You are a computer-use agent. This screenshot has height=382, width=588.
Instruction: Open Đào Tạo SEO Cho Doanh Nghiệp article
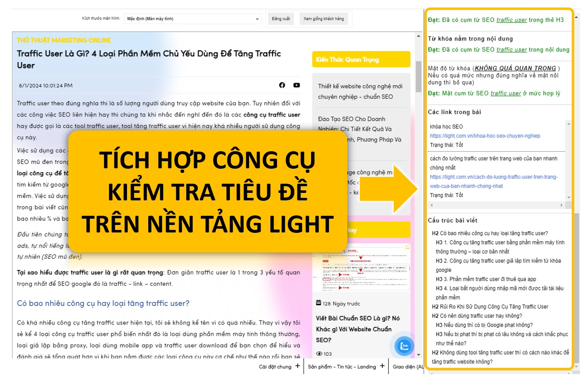pos(359,129)
